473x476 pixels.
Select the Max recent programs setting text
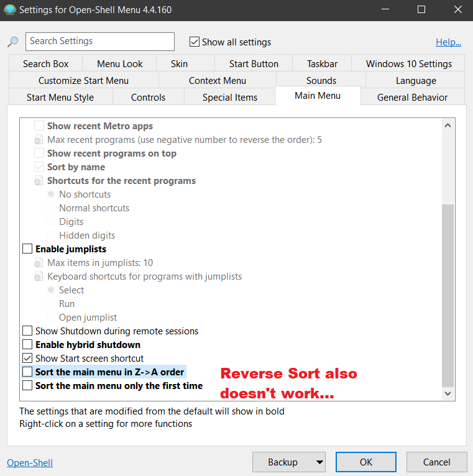pyautogui.click(x=184, y=140)
